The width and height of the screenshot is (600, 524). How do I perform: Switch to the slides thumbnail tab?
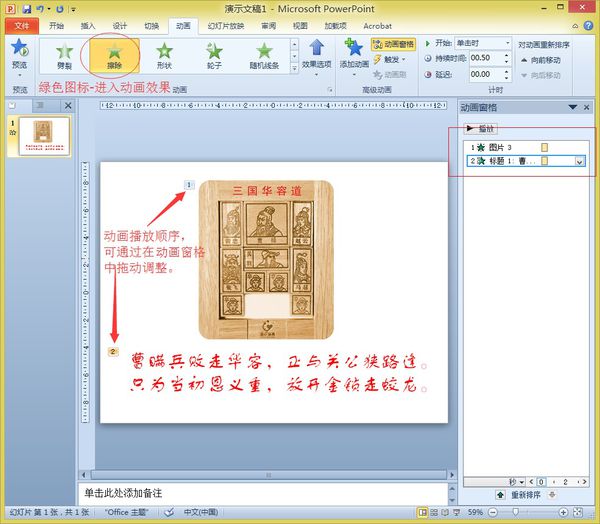[12, 105]
